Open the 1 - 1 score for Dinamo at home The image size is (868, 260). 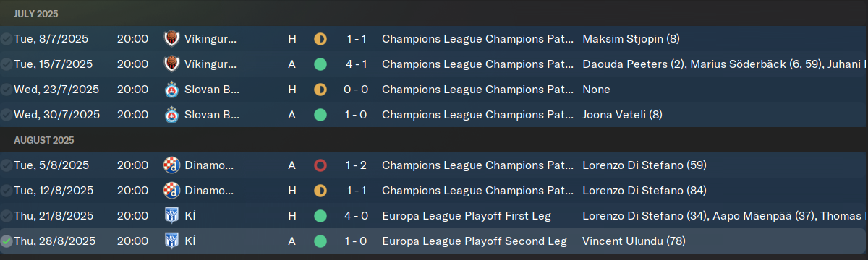tap(357, 191)
